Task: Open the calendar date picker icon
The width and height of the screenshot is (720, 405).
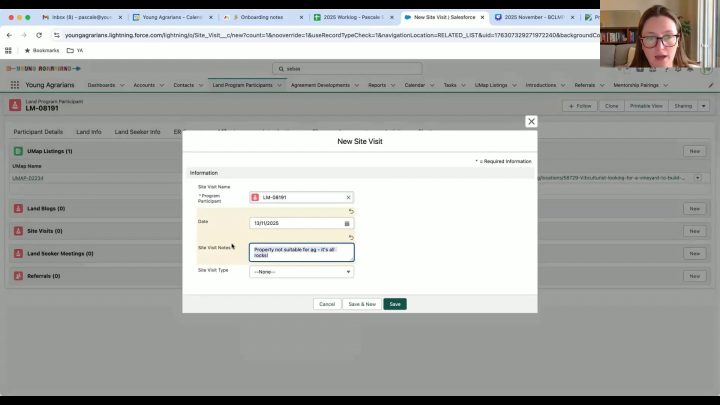Action: (347, 224)
